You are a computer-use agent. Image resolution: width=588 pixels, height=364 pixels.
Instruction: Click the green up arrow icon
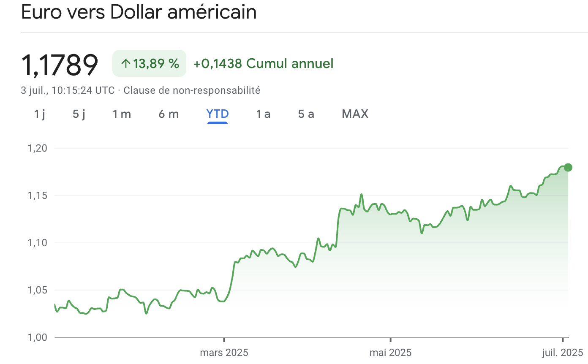pos(125,64)
